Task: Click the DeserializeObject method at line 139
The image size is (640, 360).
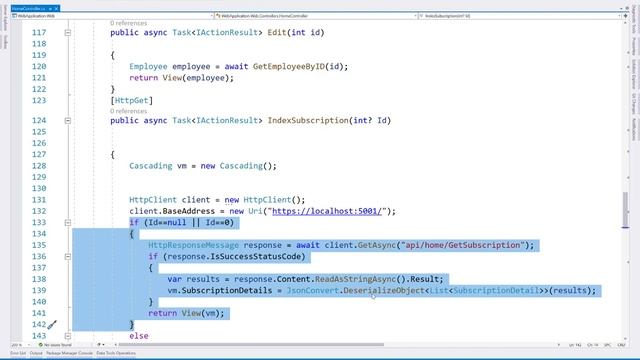Action: pyautogui.click(x=384, y=291)
